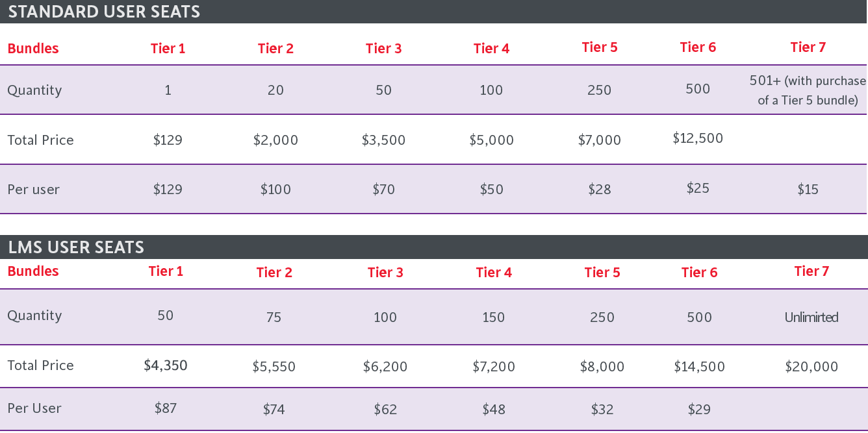
Task: Click the $87 per user value
Action: [x=166, y=408]
